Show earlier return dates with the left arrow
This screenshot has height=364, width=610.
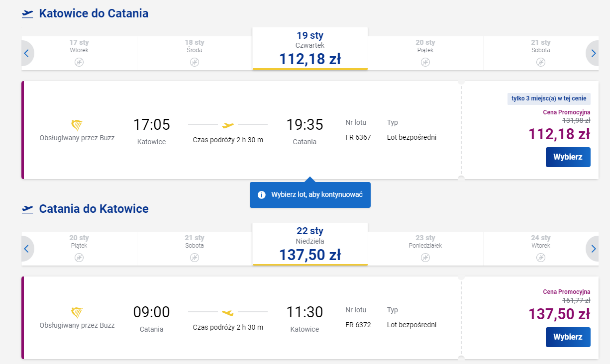pos(27,249)
